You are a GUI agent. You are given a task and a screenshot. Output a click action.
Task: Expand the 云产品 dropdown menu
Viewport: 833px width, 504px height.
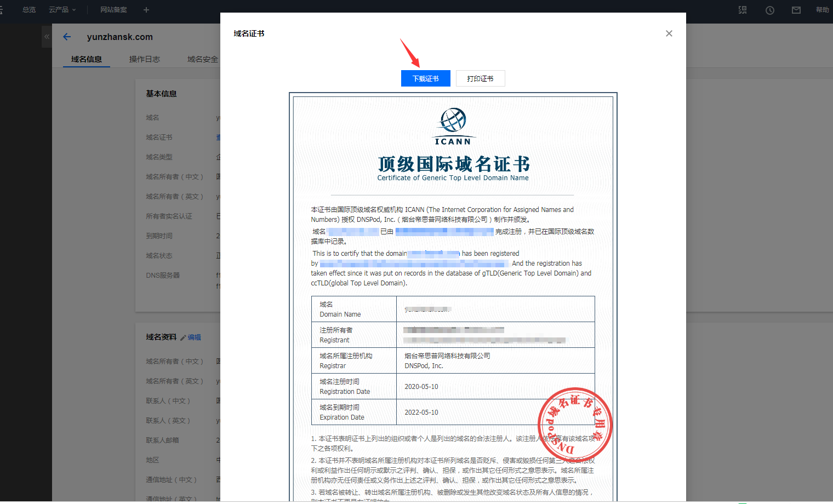tap(62, 10)
